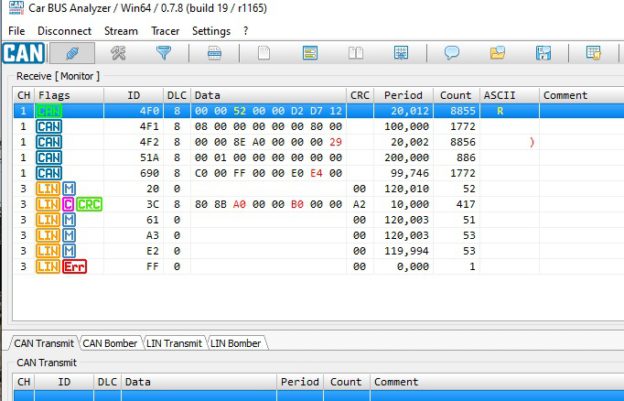624x401 pixels.
Task: Select the LIN row with ID E2
Action: (x=318, y=251)
